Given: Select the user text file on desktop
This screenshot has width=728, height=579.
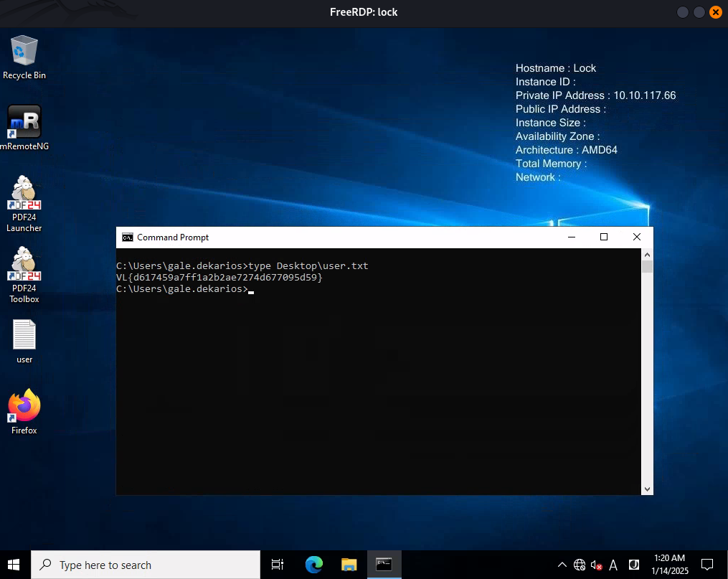Looking at the screenshot, I should tap(24, 342).
